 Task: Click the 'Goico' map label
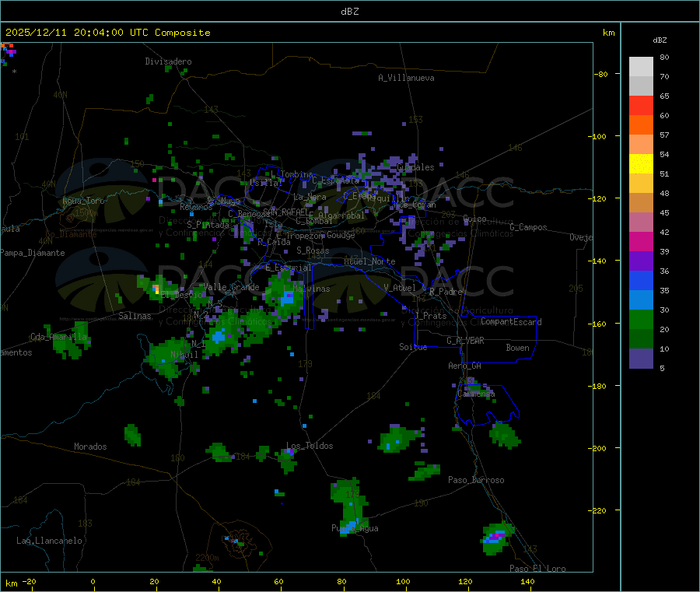pyautogui.click(x=474, y=219)
